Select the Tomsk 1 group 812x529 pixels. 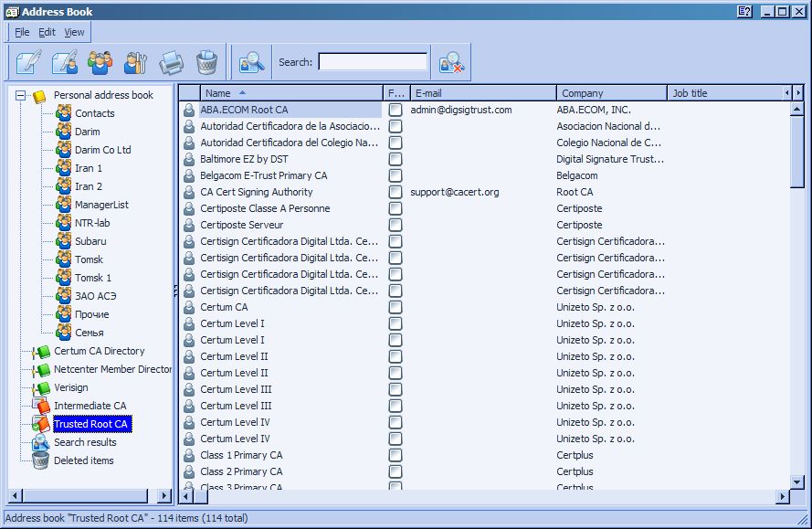pos(93,278)
